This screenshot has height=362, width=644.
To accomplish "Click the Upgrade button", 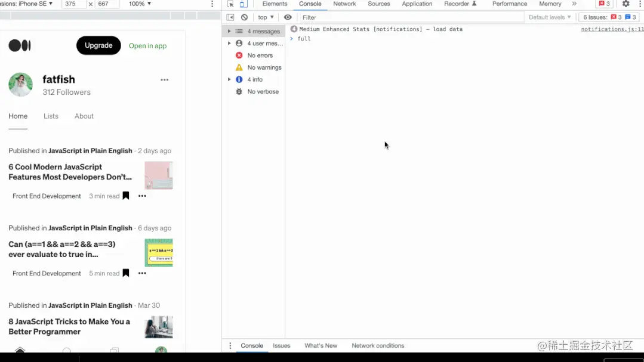I will (98, 45).
